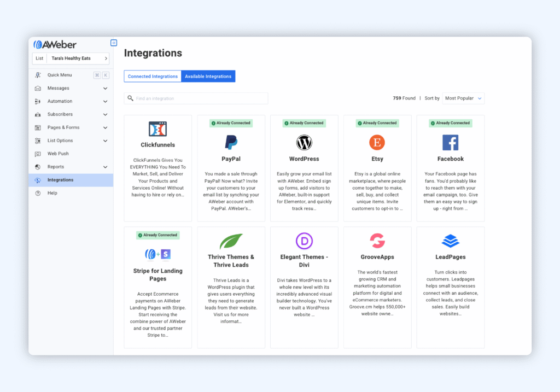560x392 pixels.
Task: Click the Pages & Forms icon
Action: (38, 127)
